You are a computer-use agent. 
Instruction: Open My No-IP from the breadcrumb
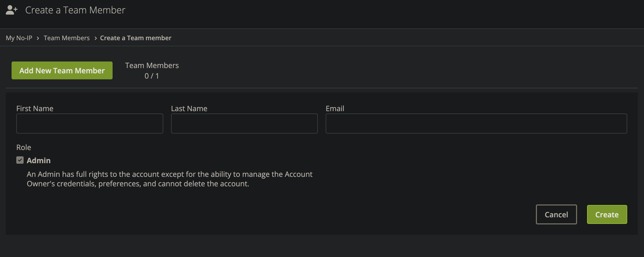[x=19, y=38]
